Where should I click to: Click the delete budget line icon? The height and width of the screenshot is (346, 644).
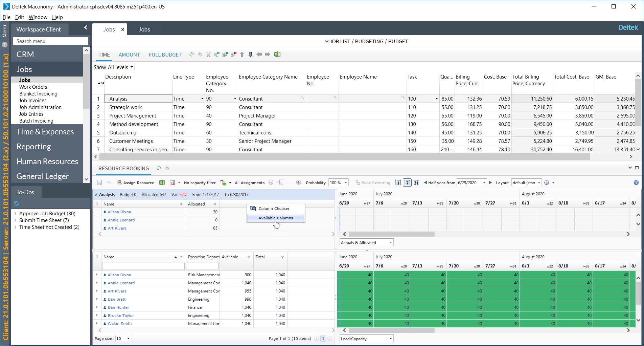[x=233, y=55]
